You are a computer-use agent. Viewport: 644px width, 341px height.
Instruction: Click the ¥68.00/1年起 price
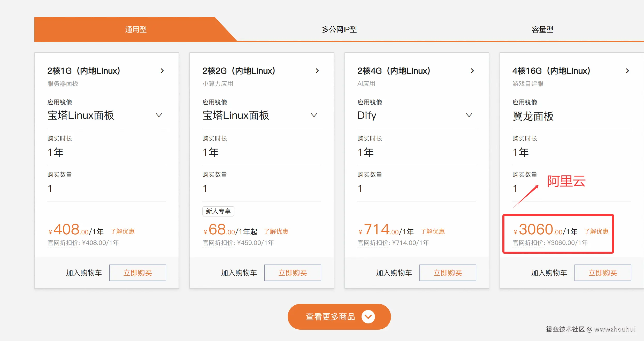230,229
